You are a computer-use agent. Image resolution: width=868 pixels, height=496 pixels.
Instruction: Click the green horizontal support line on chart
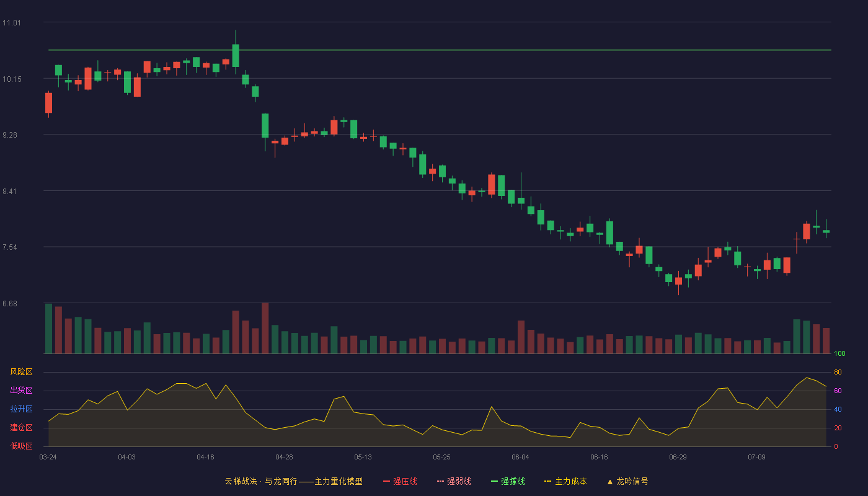click(x=440, y=50)
